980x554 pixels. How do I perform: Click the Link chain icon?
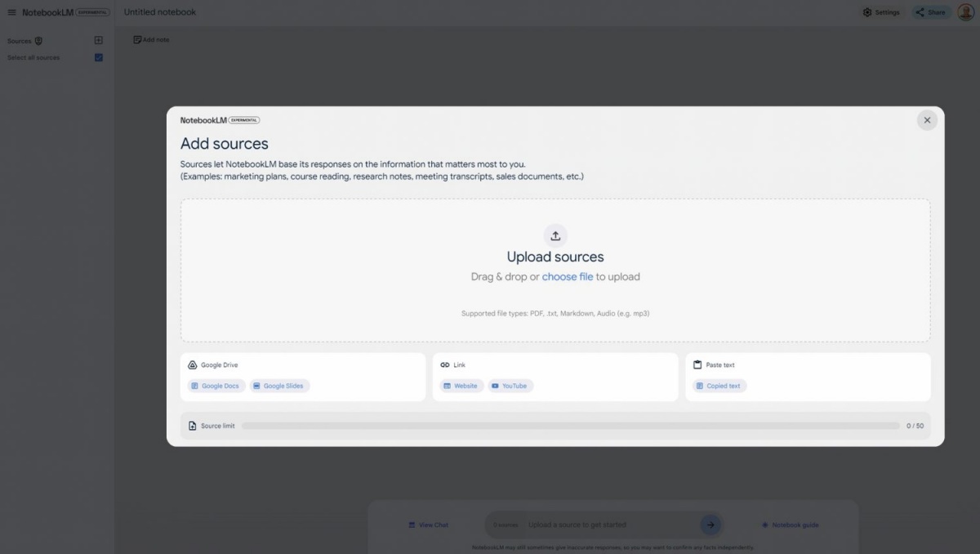click(445, 365)
